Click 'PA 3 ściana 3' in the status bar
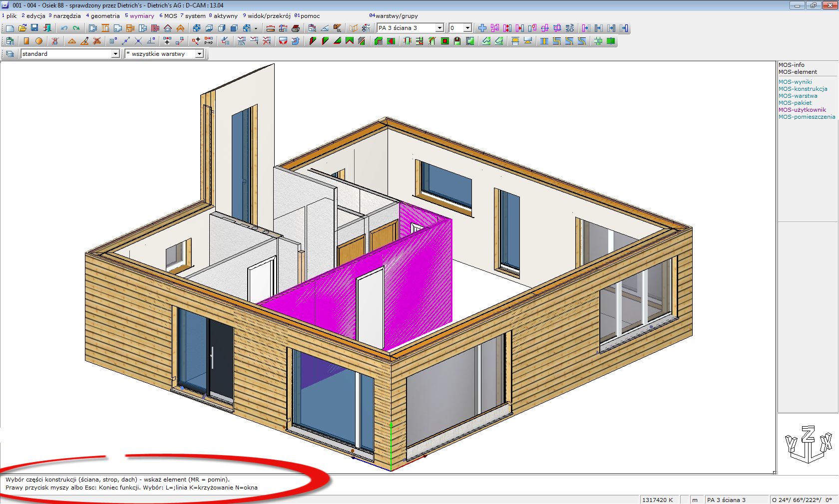 coord(726,500)
